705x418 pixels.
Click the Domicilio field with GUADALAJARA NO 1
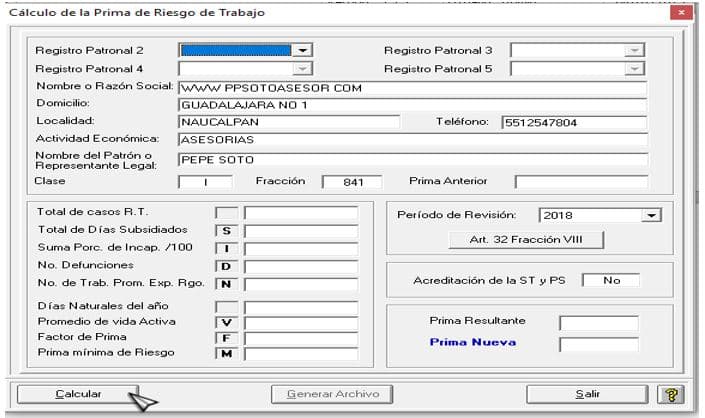point(413,105)
